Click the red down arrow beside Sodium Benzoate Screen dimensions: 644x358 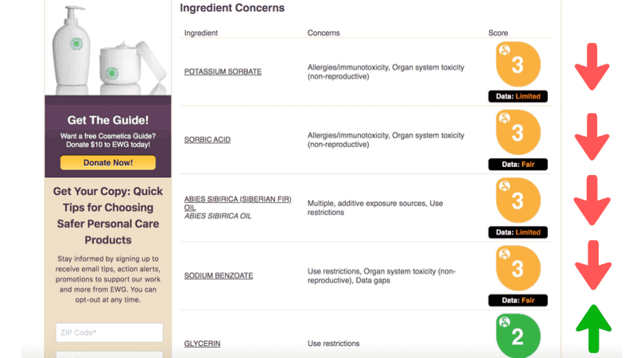point(592,266)
